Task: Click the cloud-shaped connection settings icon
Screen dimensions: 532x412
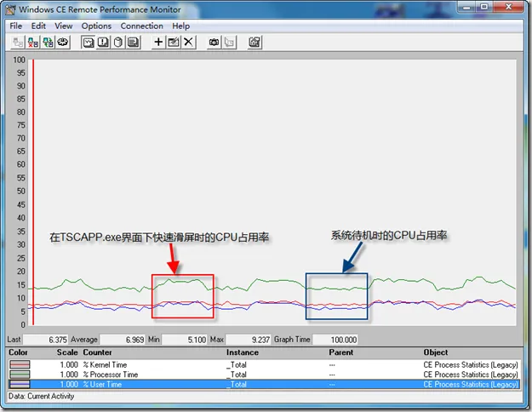Action: coord(63,43)
